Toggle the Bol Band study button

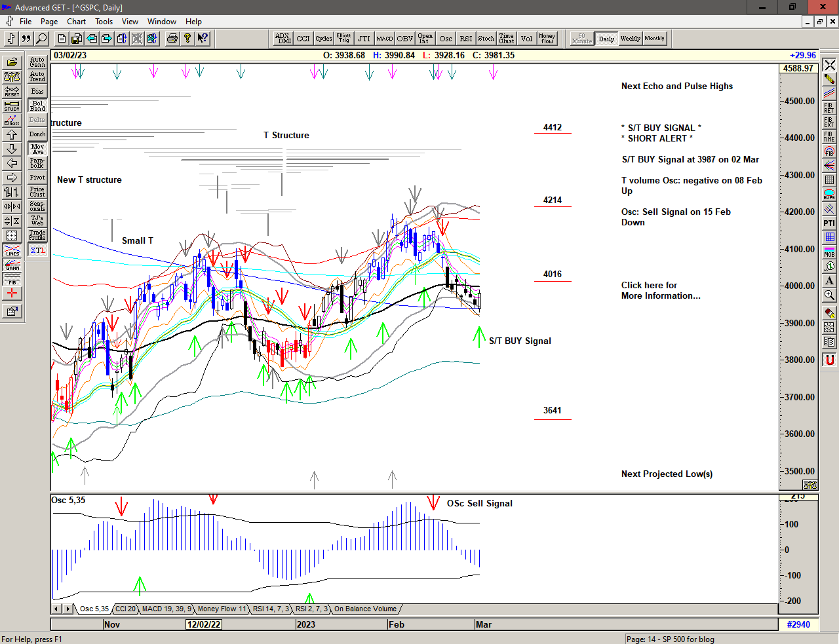click(x=37, y=105)
